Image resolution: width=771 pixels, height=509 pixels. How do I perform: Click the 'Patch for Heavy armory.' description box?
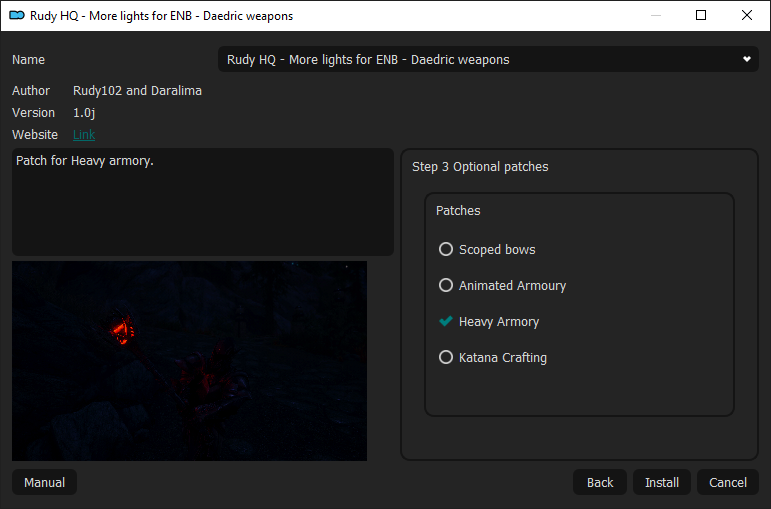(203, 202)
